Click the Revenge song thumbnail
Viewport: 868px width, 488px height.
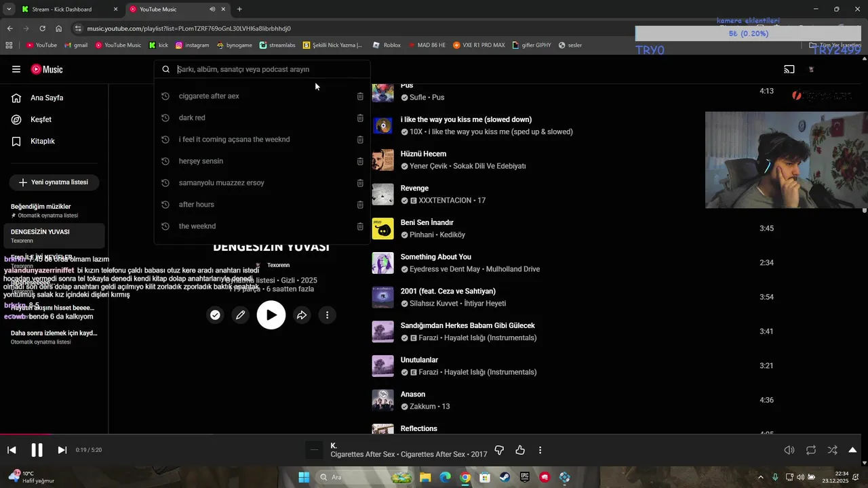click(x=383, y=195)
